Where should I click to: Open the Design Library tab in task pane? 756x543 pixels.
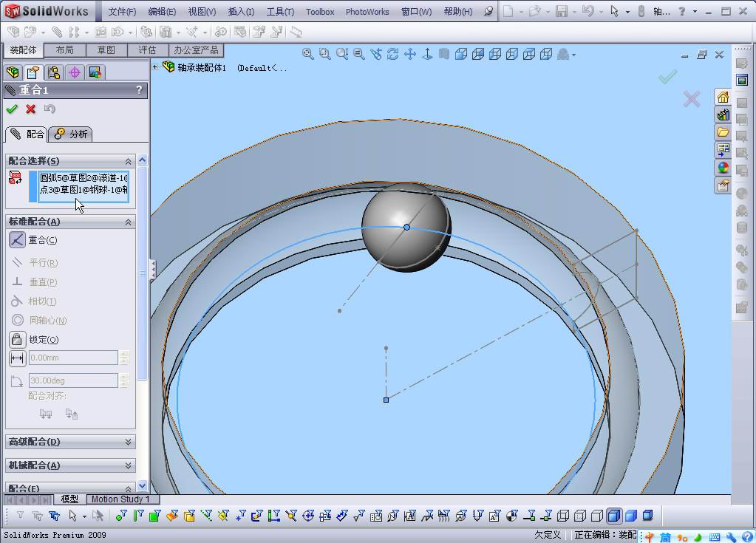[x=723, y=115]
